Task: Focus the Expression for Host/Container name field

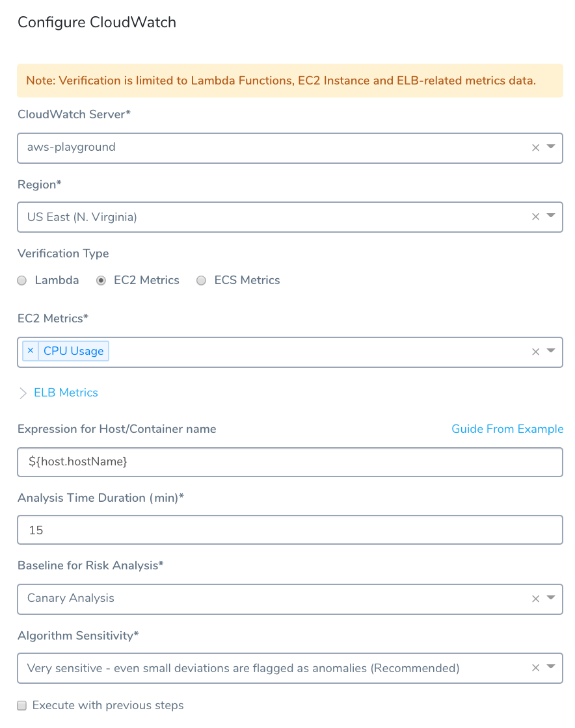Action: [290, 462]
